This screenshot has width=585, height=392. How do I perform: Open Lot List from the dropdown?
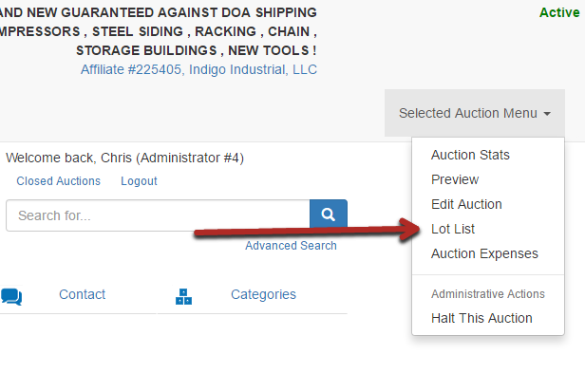click(453, 229)
